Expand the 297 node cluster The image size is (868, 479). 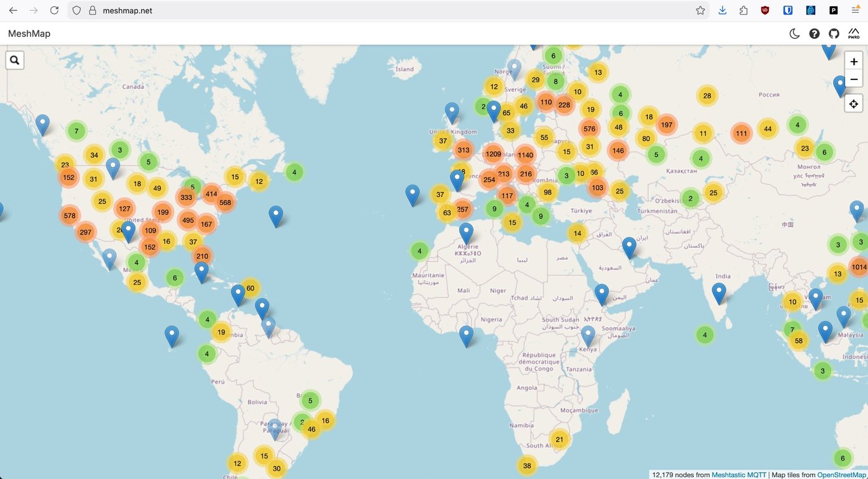click(x=85, y=232)
